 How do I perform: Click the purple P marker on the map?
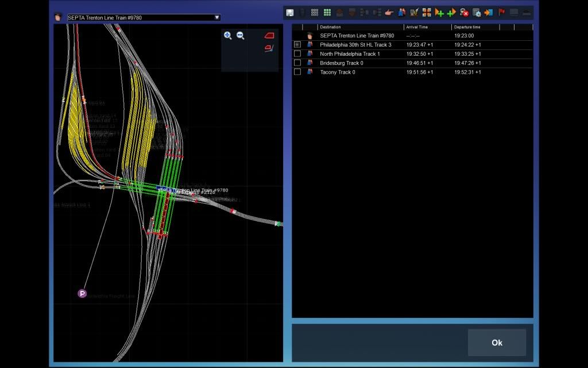[x=82, y=293]
